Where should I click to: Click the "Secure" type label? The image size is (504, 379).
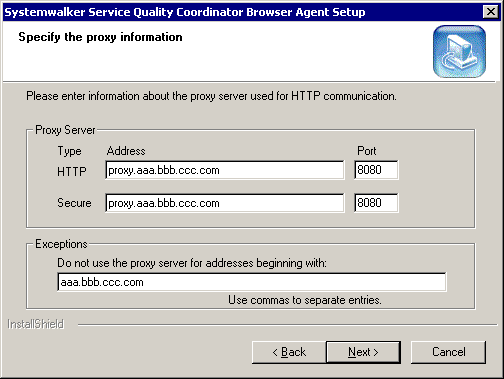74,203
